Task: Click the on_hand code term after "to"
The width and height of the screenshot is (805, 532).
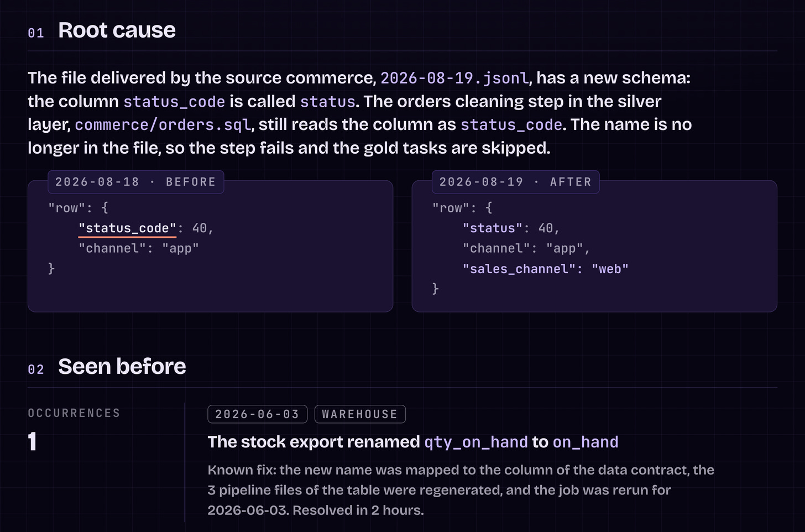Action: click(586, 442)
